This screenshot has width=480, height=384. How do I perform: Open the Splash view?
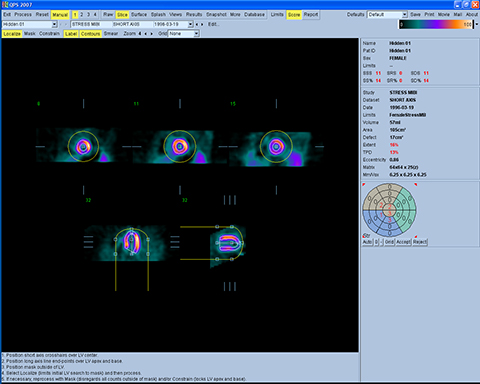158,15
